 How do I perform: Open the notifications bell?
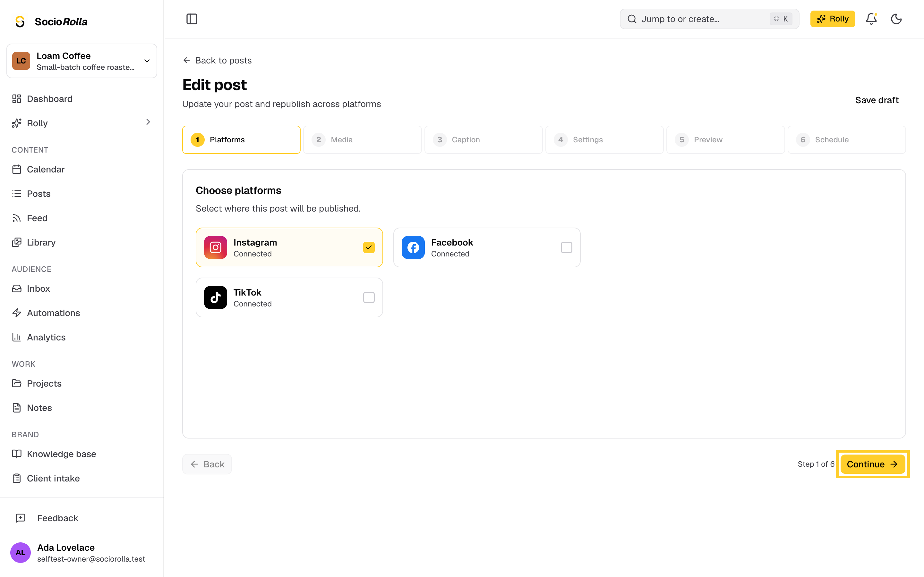[x=871, y=19]
